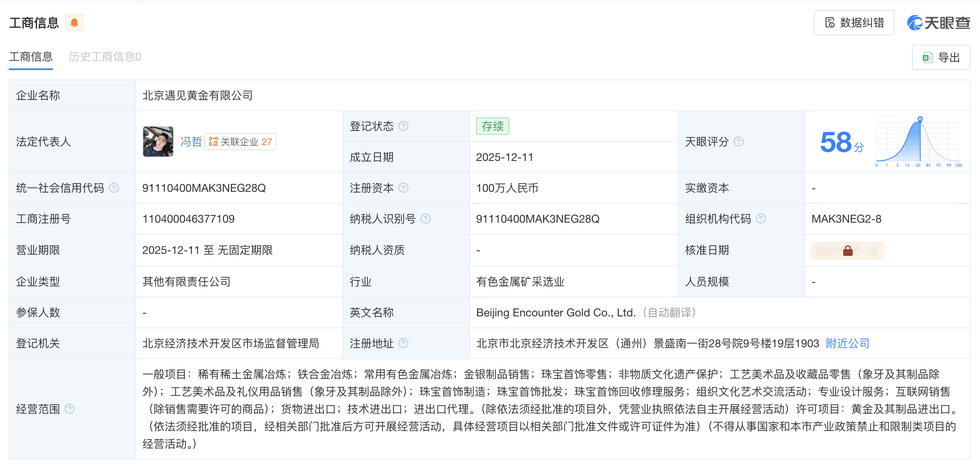Select the 工商信息 tab
Viewport: 980px width, 473px height.
(31, 57)
